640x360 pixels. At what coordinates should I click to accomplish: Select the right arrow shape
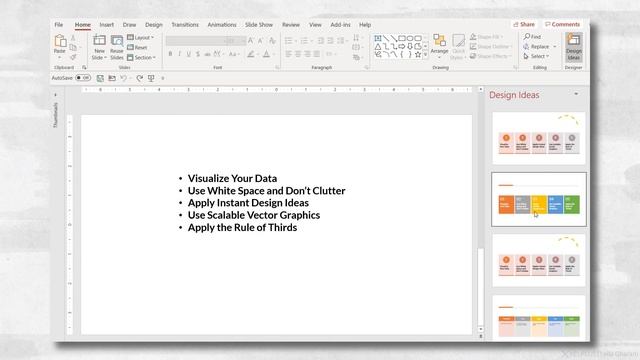(x=402, y=46)
